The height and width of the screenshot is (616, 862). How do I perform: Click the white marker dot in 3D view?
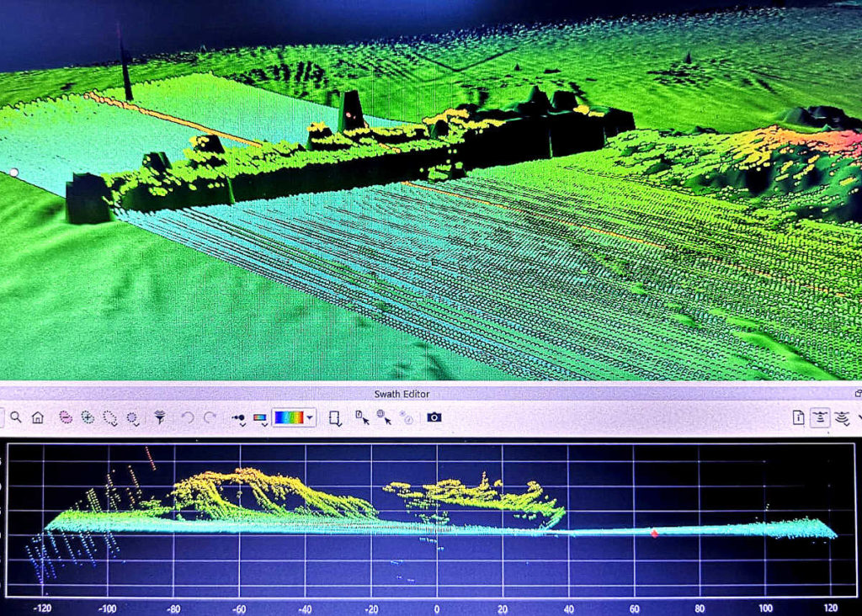pos(14,173)
